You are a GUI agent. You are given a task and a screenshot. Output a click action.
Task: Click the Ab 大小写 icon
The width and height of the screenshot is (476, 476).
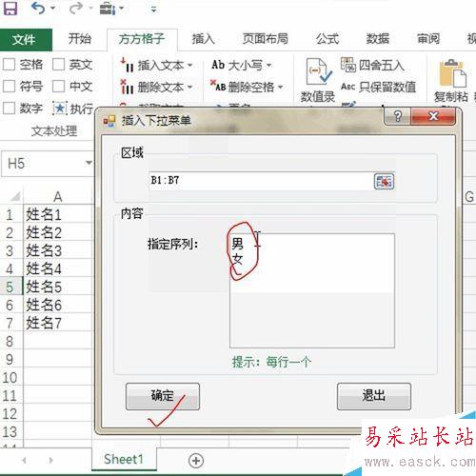click(x=218, y=65)
